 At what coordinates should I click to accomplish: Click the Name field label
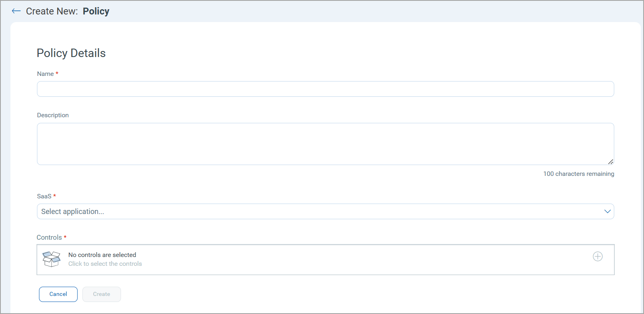click(x=45, y=74)
